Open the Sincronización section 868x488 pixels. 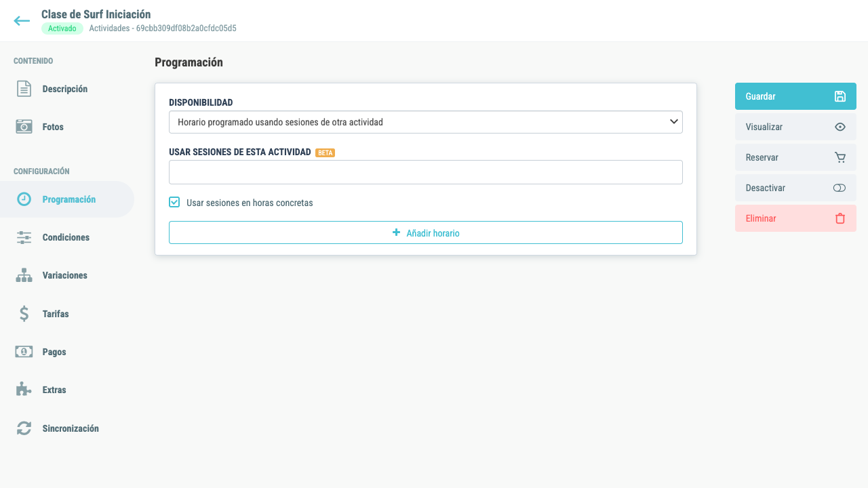point(71,428)
